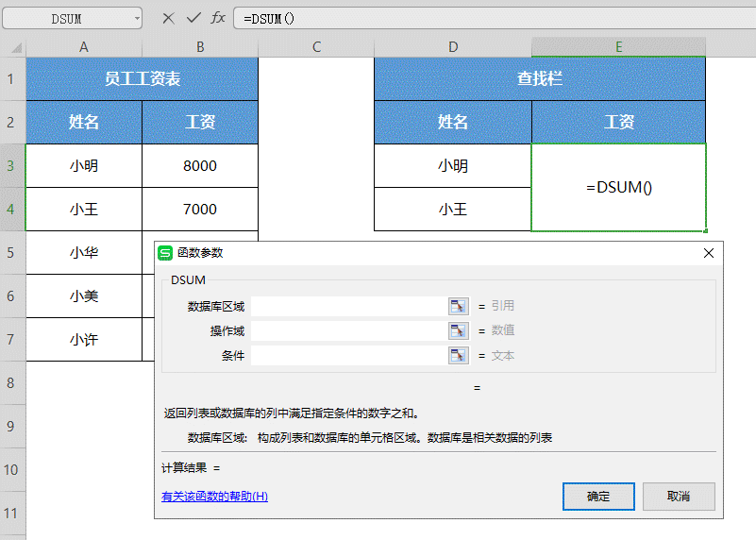Screen dimensions: 756x540
Task: Focus the 操作域 input field
Action: [349, 330]
